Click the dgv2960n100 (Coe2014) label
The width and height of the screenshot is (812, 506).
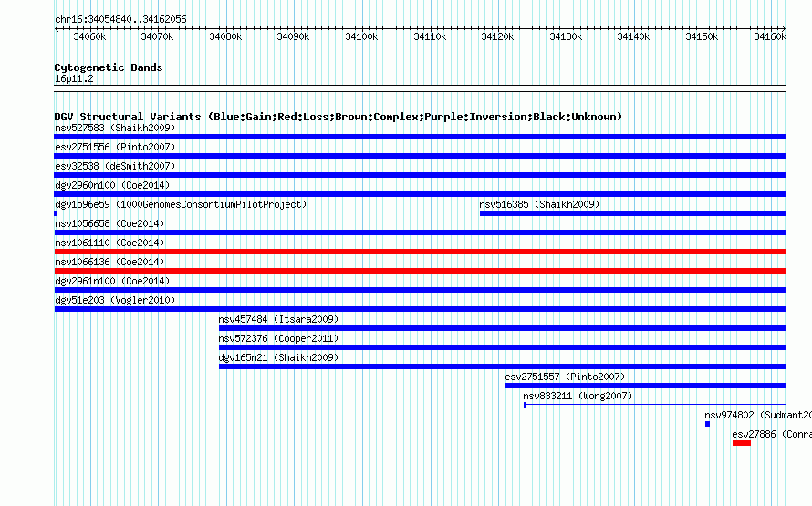point(112,185)
